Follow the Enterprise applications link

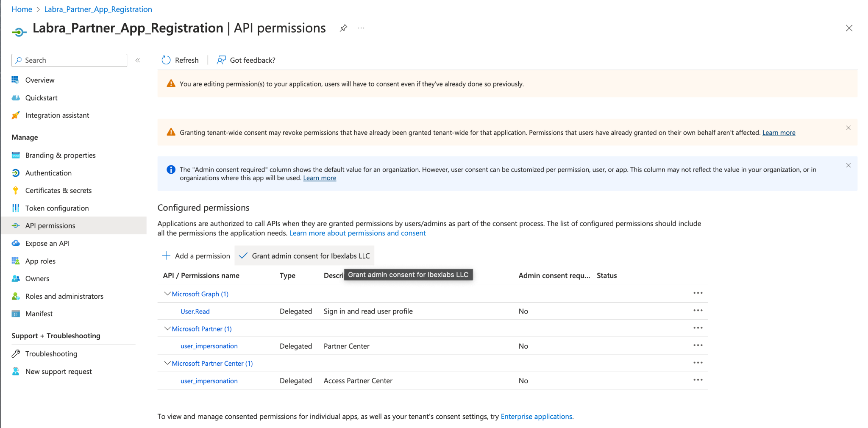point(536,417)
